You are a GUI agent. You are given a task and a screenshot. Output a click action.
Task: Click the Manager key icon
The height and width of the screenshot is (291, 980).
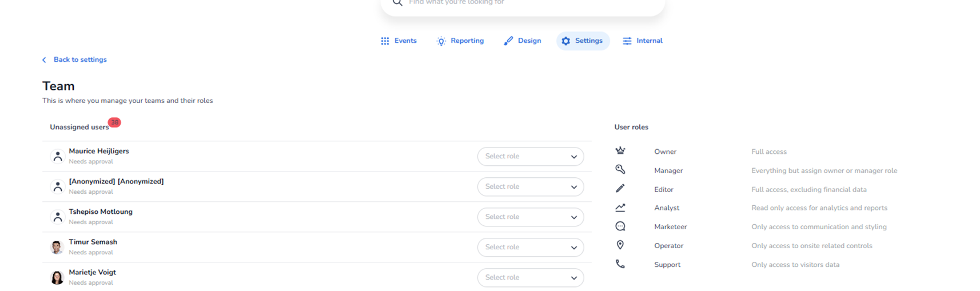[620, 170]
